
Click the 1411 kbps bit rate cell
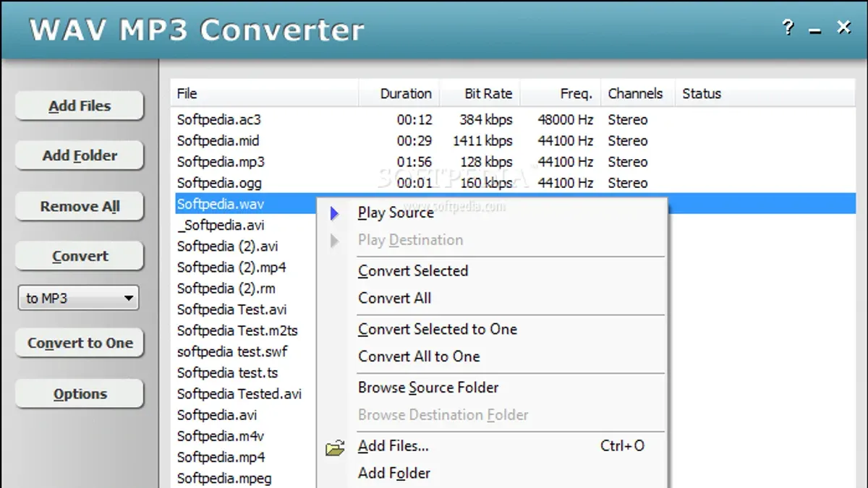click(482, 141)
